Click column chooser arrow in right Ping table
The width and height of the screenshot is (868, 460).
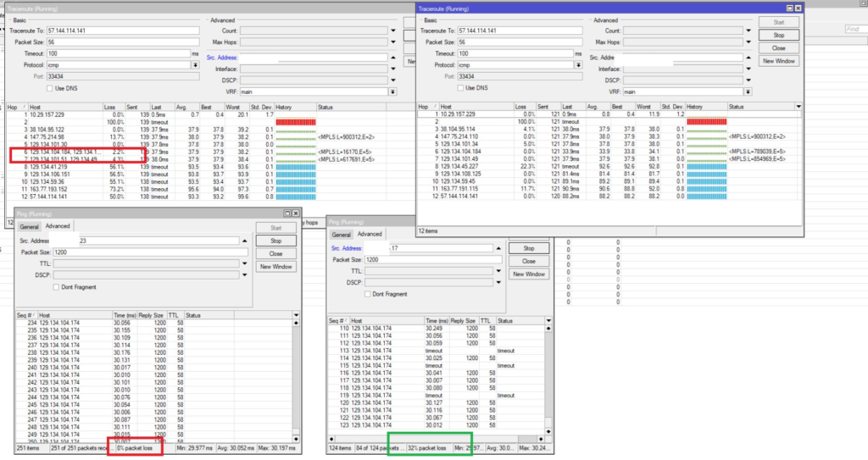pyautogui.click(x=549, y=321)
